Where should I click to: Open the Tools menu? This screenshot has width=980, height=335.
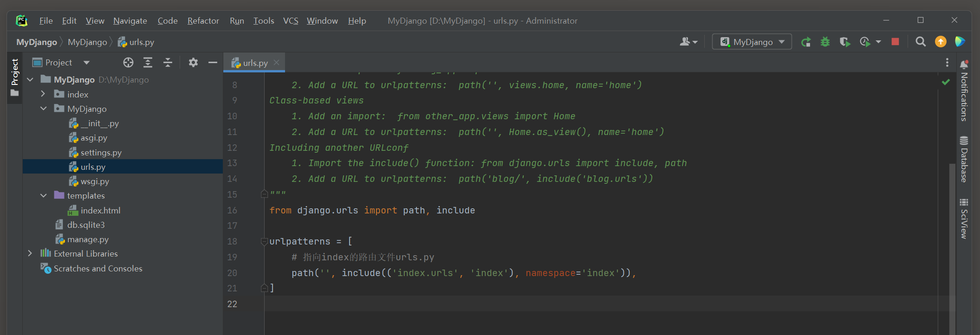click(264, 21)
